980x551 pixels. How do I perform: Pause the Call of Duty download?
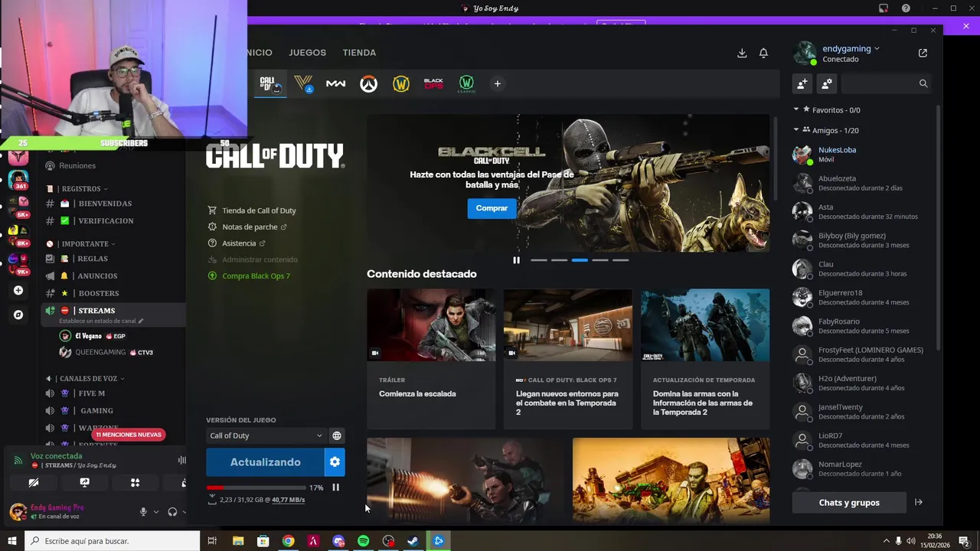tap(335, 487)
